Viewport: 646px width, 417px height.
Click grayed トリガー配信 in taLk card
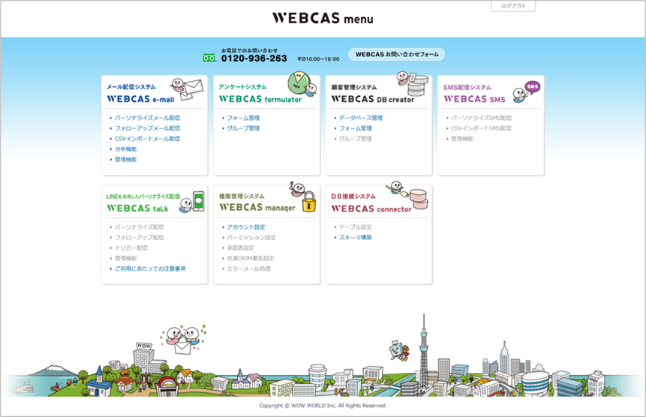click(131, 248)
